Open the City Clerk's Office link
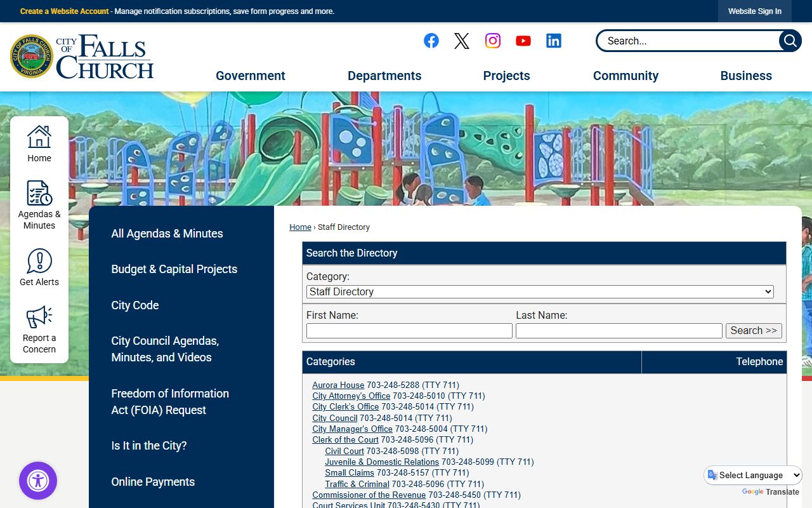This screenshot has height=508, width=812. point(345,406)
